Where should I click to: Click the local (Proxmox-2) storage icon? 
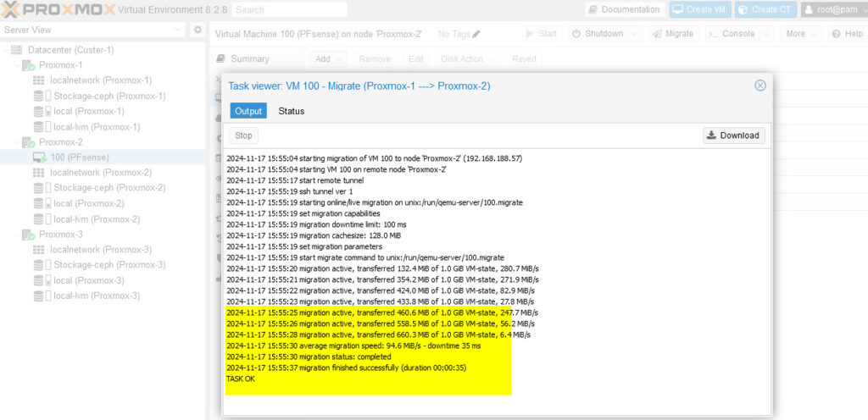pos(42,203)
